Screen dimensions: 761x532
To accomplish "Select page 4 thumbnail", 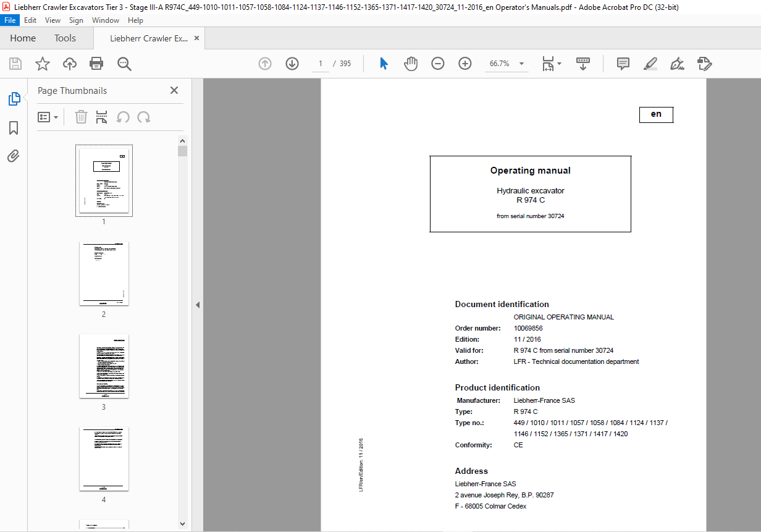I will [x=104, y=459].
